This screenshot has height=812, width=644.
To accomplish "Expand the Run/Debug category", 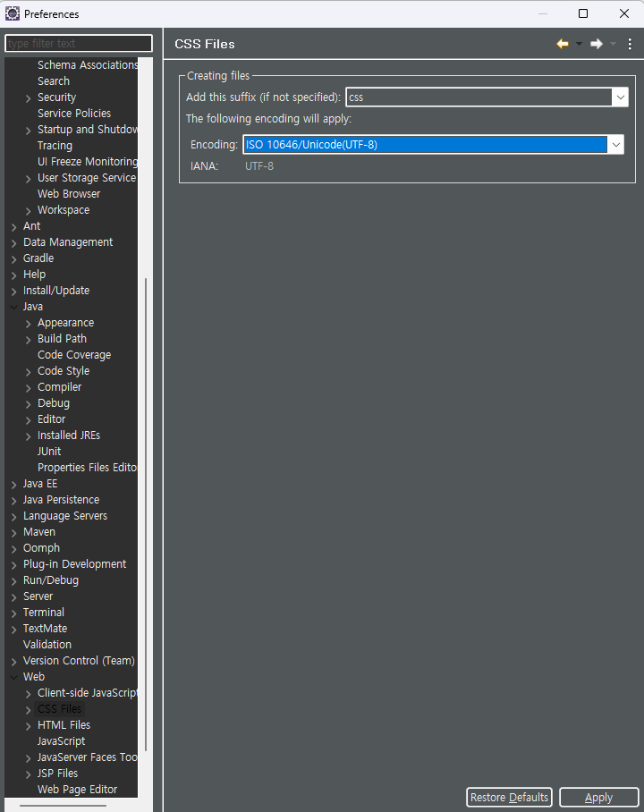I will point(14,581).
